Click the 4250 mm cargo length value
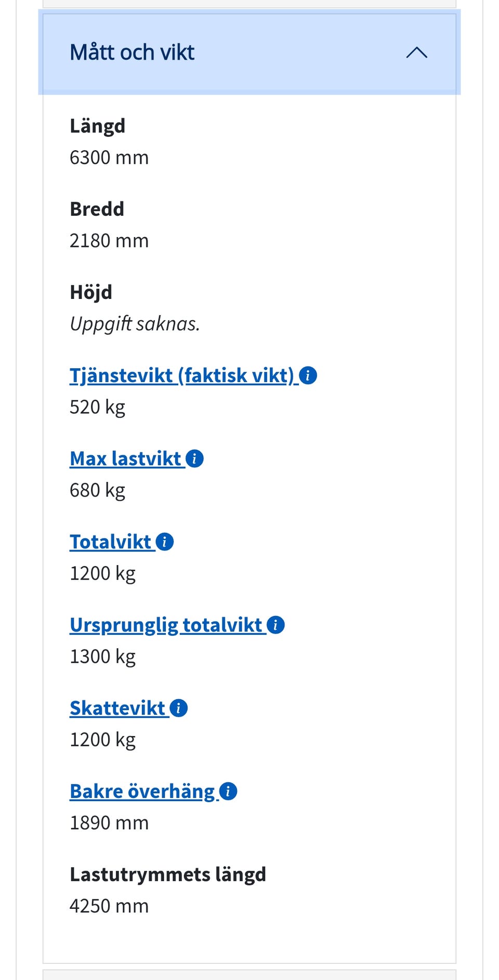This screenshot has width=499, height=980. pos(109,906)
